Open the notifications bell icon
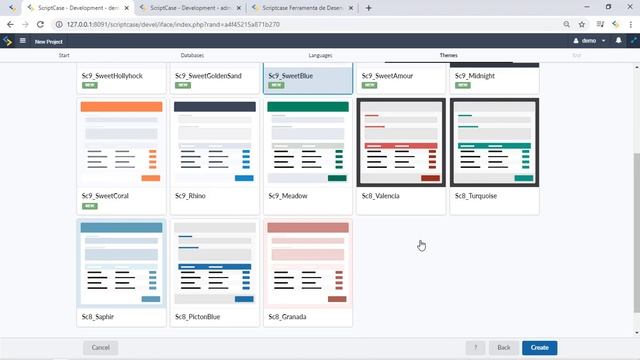Screen dimensions: 640x360 [x=618, y=40]
